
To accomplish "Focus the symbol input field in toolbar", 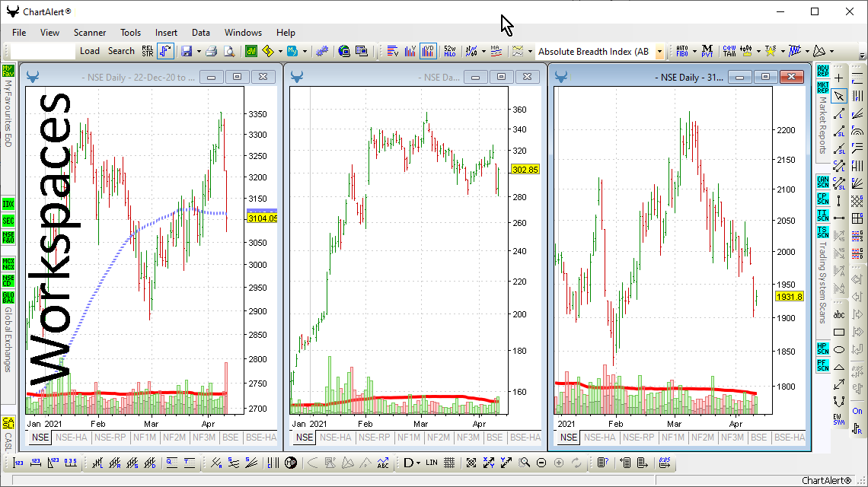I will click(43, 52).
